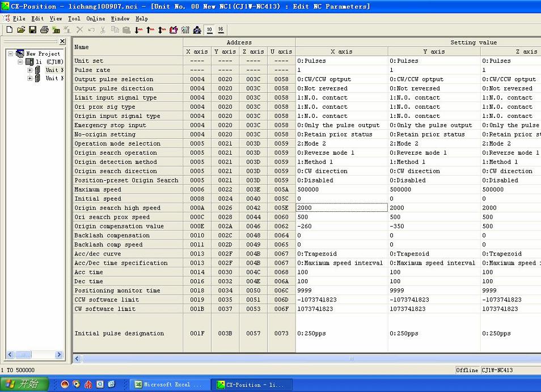Viewport: 541px width, 392px height.
Task: Select X axis Unit set 0:Pulses cell
Action: click(341, 61)
